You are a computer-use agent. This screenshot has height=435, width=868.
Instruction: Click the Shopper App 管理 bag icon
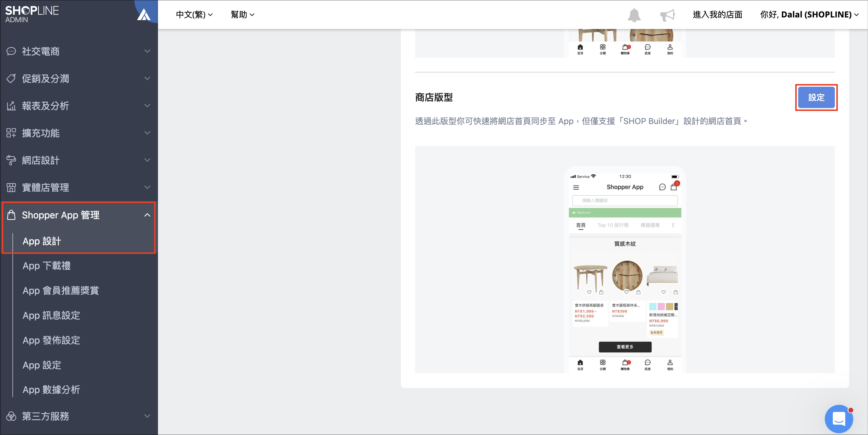click(x=11, y=215)
